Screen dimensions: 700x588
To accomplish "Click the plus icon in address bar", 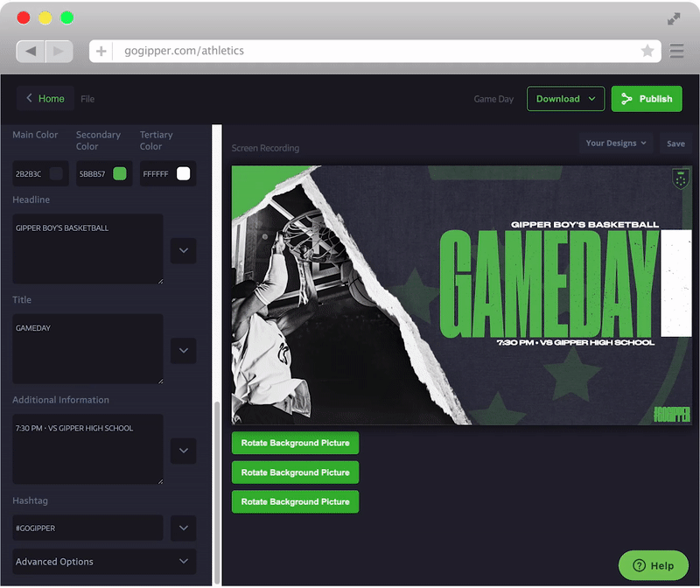I will pos(101,52).
